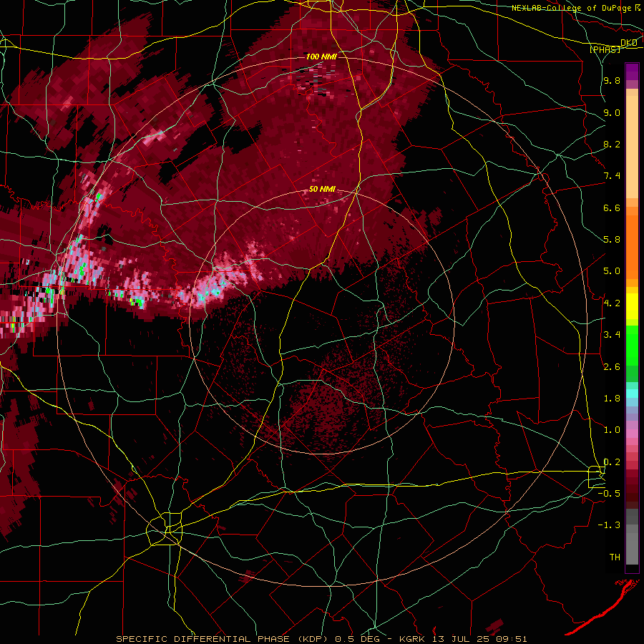Click the SPECIFIC DIFFERENTIAL PHASE caption text
The width and height of the screenshot is (644, 644).
(x=202, y=639)
